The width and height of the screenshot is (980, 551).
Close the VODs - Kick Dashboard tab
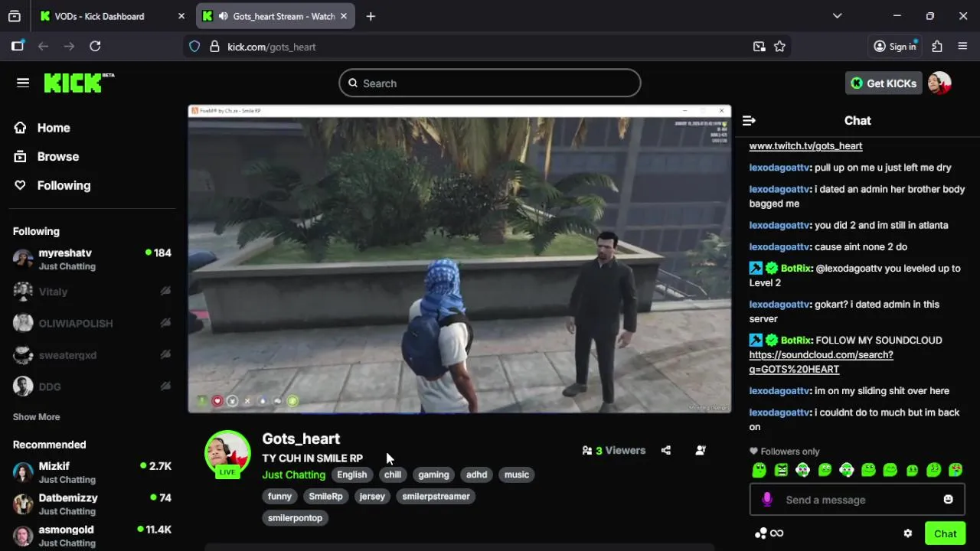coord(181,16)
